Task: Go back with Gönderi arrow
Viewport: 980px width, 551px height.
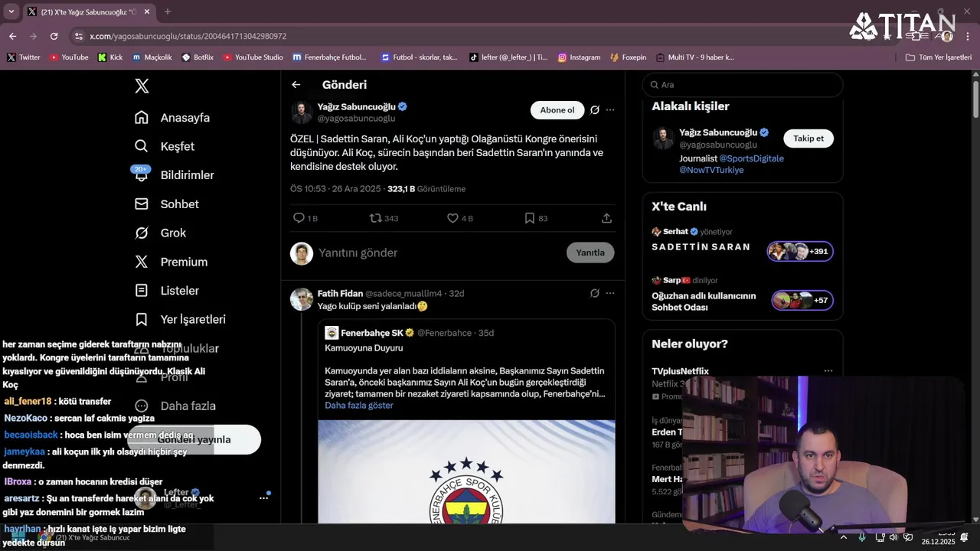Action: coord(296,85)
